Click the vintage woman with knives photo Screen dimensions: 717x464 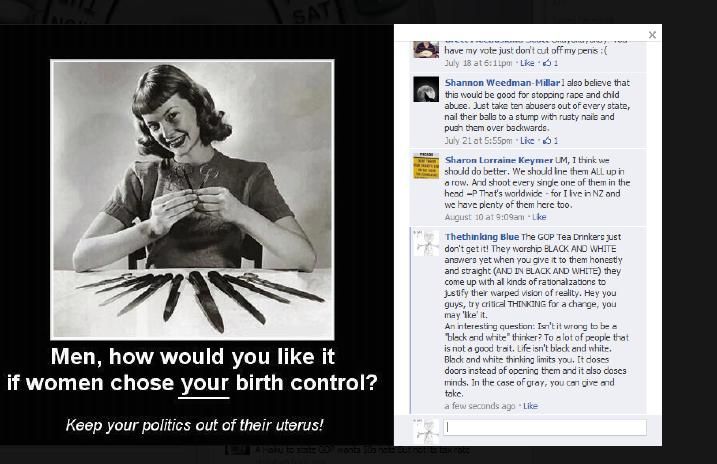(x=192, y=199)
